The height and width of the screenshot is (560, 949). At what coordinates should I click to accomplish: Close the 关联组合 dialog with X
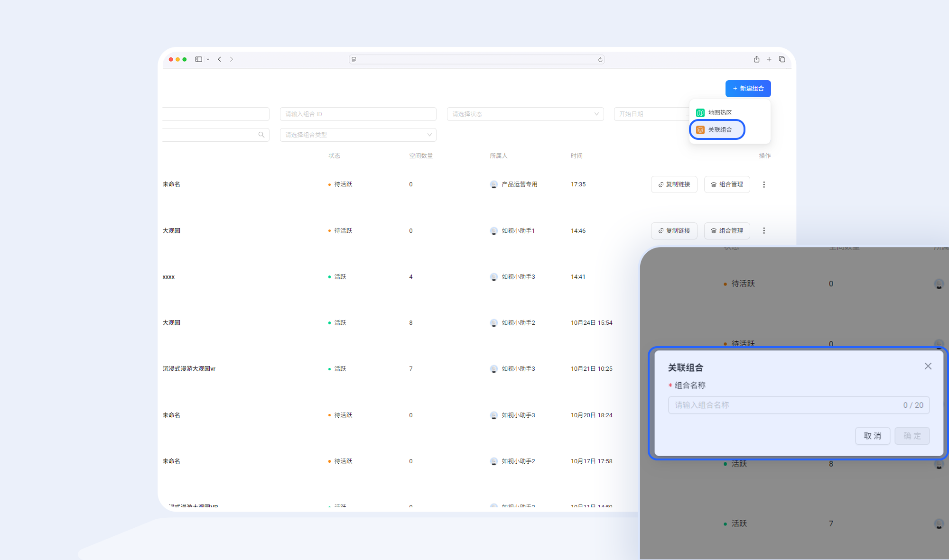click(928, 366)
